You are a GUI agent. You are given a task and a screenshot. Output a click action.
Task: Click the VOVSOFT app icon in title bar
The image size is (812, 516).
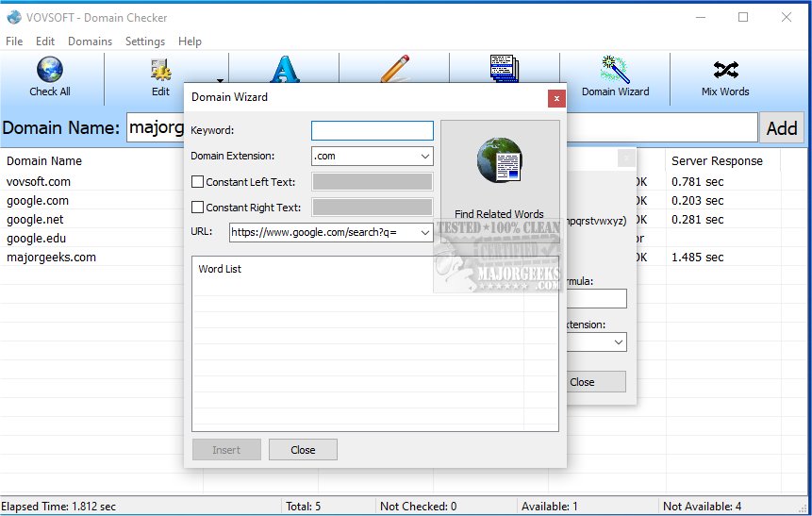(14, 17)
